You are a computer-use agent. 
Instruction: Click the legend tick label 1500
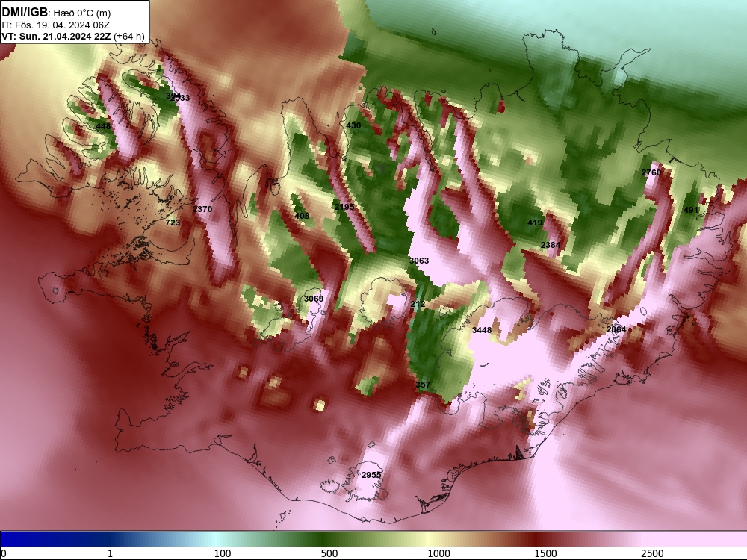click(x=545, y=553)
